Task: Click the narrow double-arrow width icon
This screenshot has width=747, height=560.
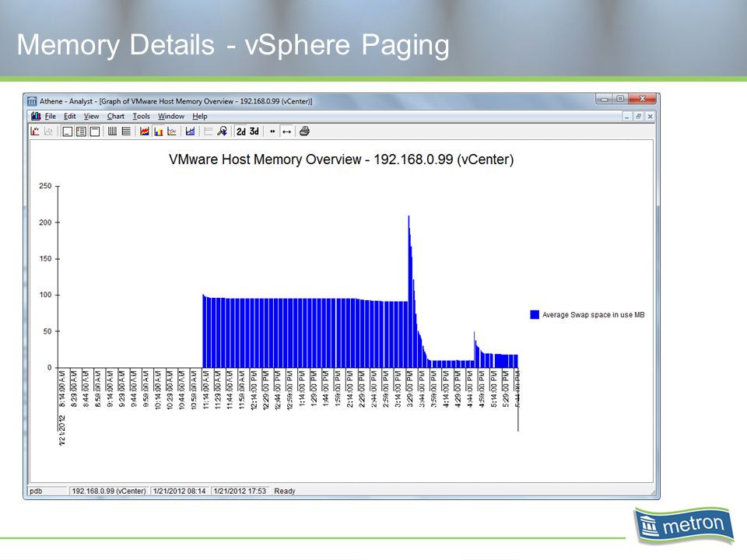Action: [x=272, y=131]
